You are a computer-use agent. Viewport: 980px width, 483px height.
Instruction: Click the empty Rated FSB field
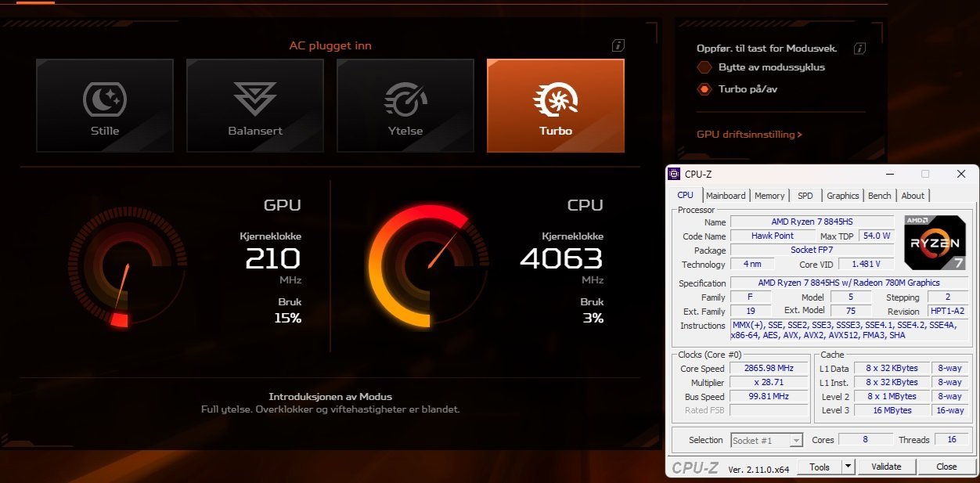point(770,410)
